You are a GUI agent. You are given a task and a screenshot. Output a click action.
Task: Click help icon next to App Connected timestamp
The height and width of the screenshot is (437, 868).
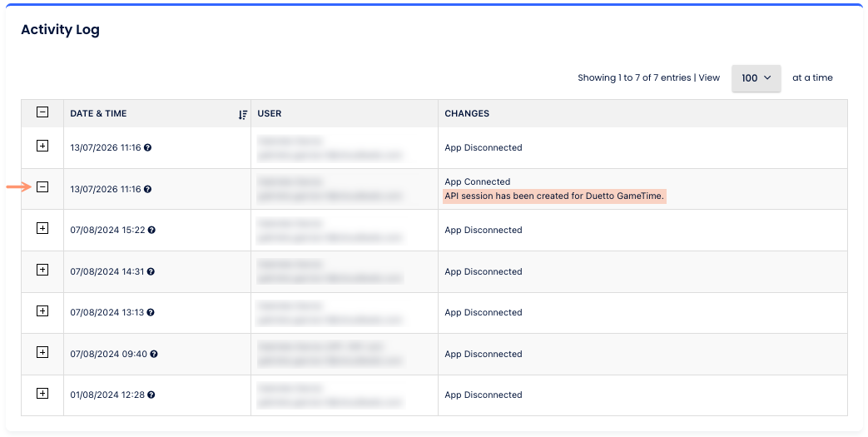(x=148, y=189)
